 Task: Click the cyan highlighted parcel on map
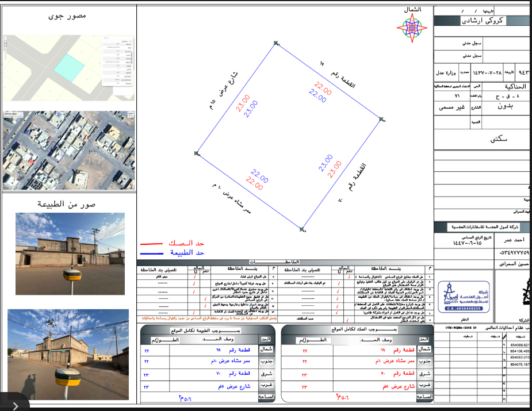69,67
